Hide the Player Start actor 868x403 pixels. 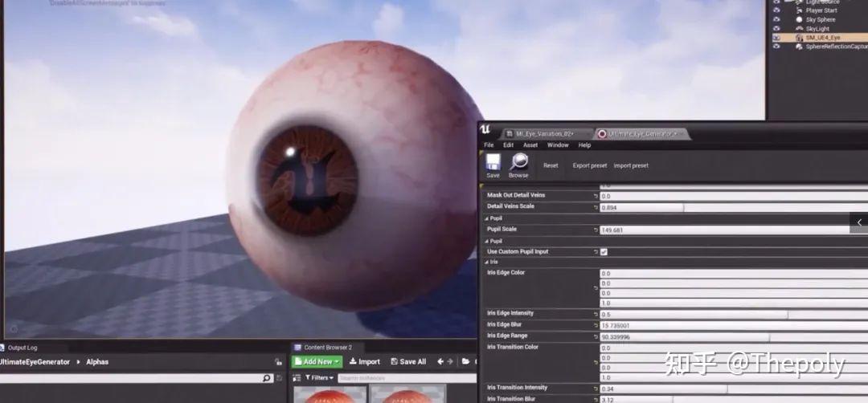776,10
